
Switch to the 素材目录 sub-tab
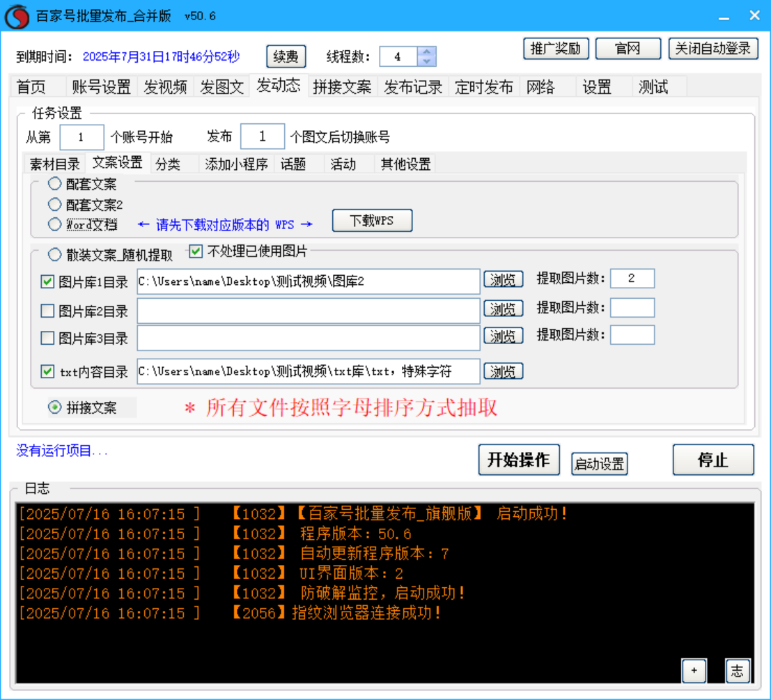[x=55, y=164]
